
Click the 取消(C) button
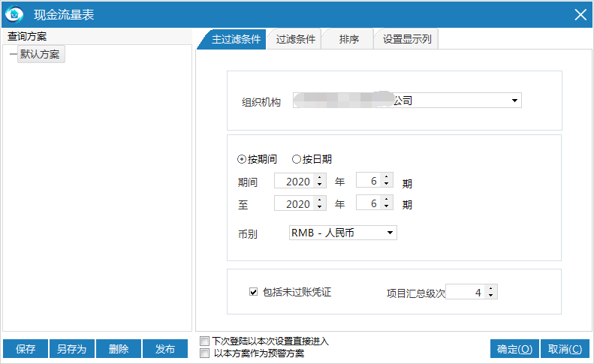565,348
